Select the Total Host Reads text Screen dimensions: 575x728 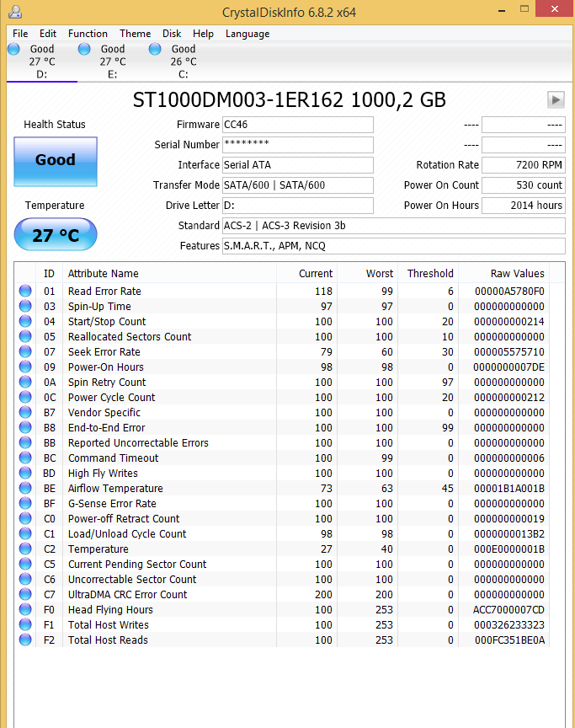[108, 640]
